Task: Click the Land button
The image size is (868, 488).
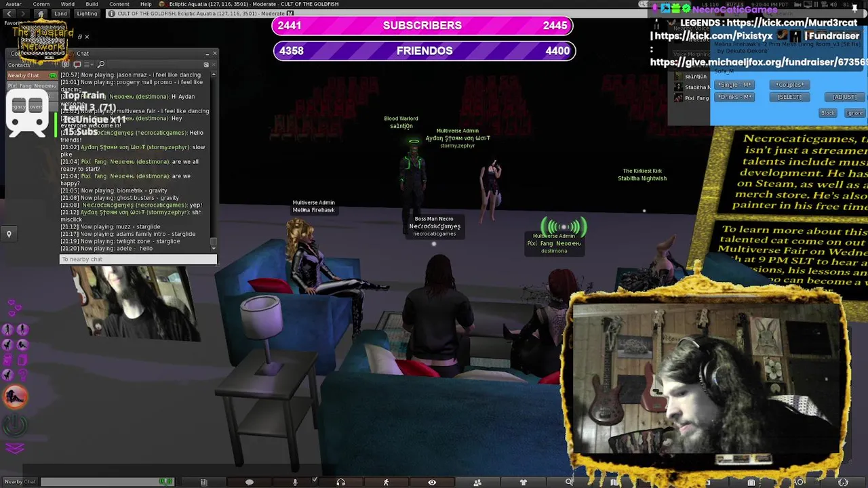Action: point(61,14)
